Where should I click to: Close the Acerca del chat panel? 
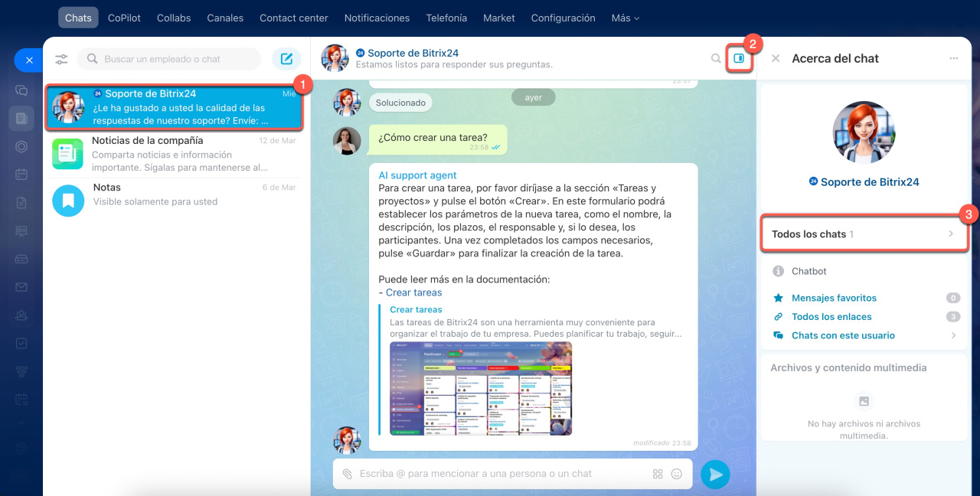(776, 58)
